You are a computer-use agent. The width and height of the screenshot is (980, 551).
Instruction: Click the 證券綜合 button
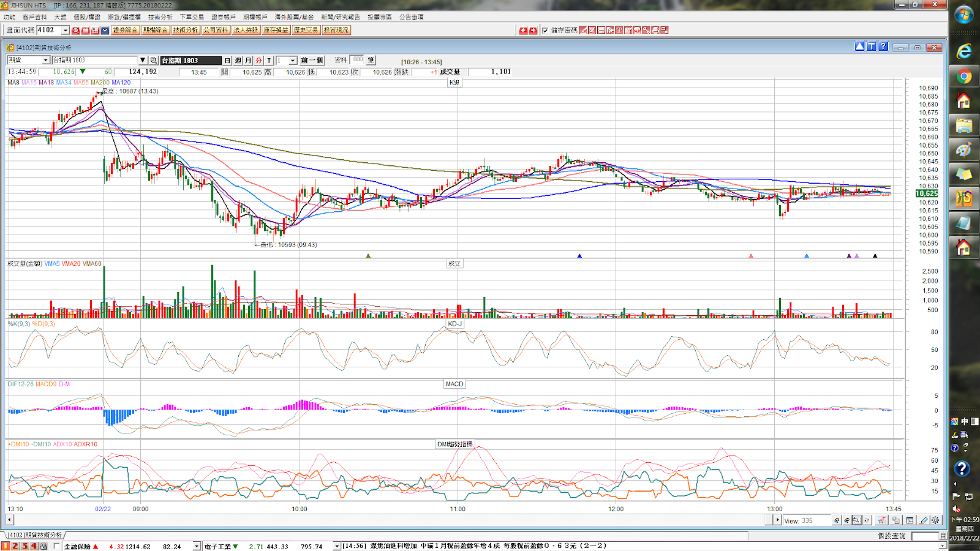tap(125, 30)
